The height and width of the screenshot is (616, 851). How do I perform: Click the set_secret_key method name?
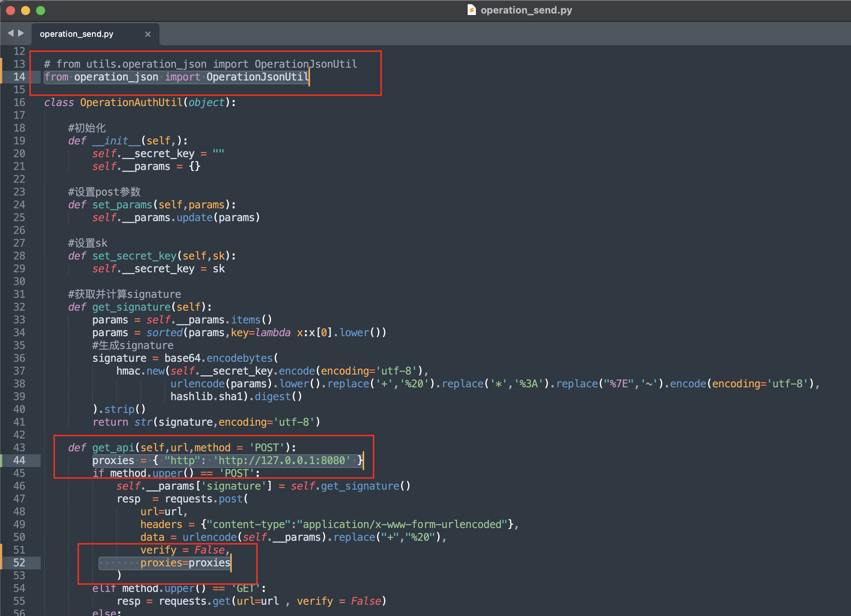(134, 256)
